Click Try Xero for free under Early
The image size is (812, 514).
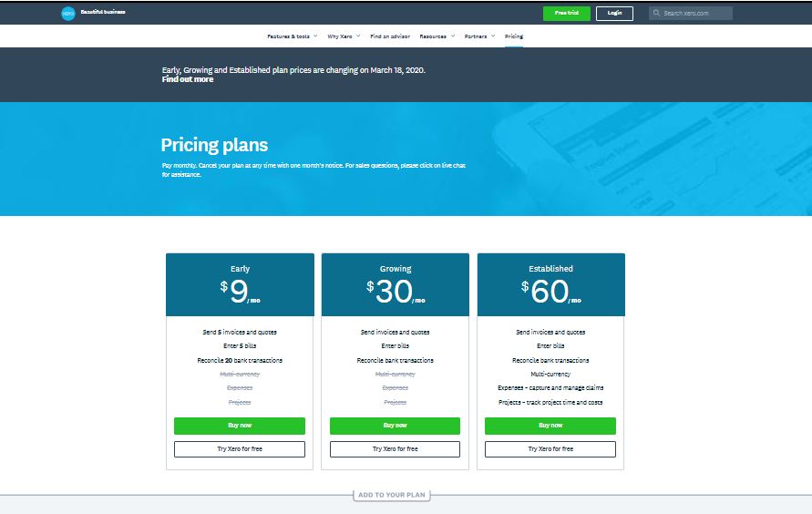pyautogui.click(x=240, y=449)
